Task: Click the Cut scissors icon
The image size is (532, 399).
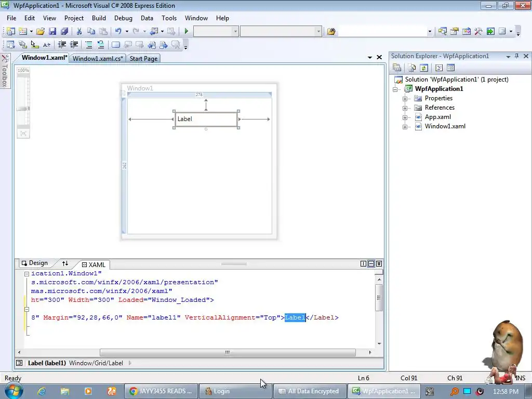Action: [79, 31]
